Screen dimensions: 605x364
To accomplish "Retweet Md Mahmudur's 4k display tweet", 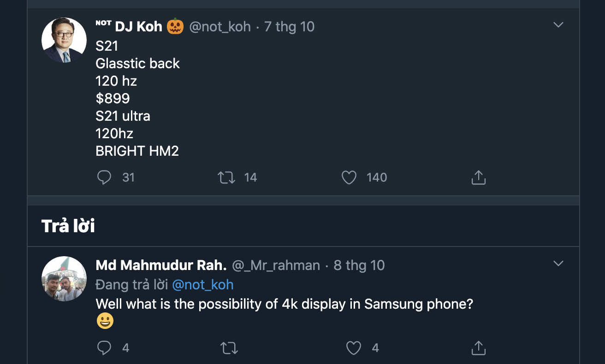I will (229, 348).
